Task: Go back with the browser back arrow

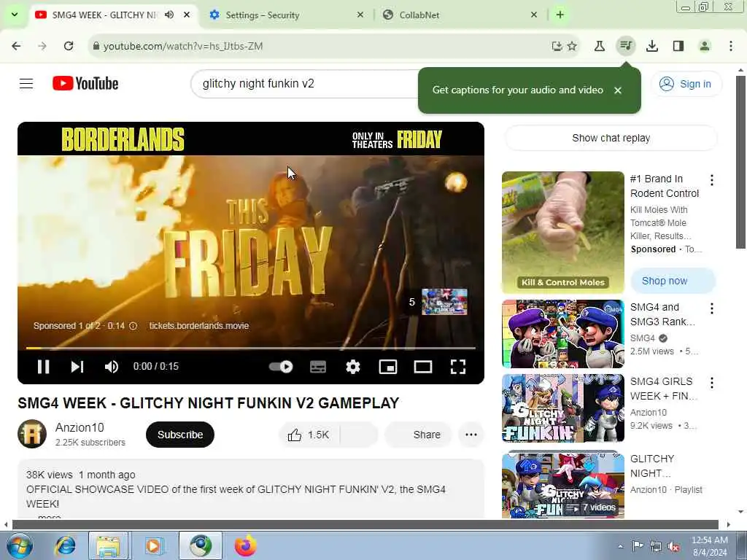Action: pos(16,46)
